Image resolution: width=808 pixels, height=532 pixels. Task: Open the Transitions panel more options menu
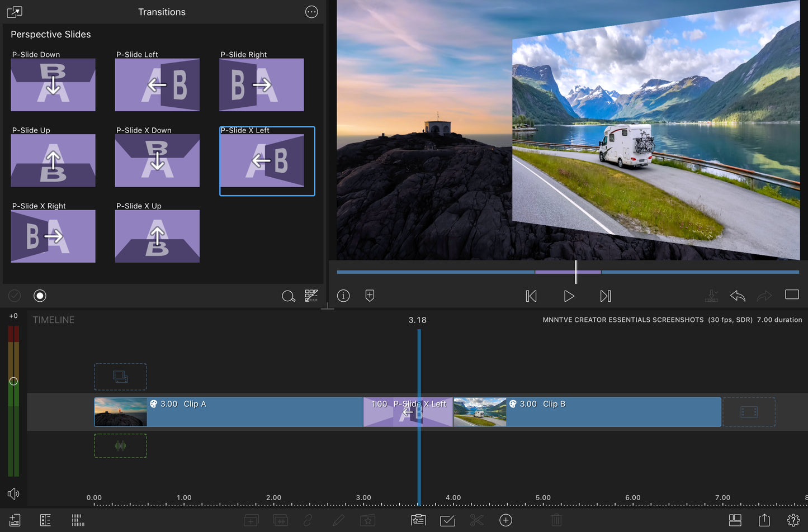[x=311, y=12]
